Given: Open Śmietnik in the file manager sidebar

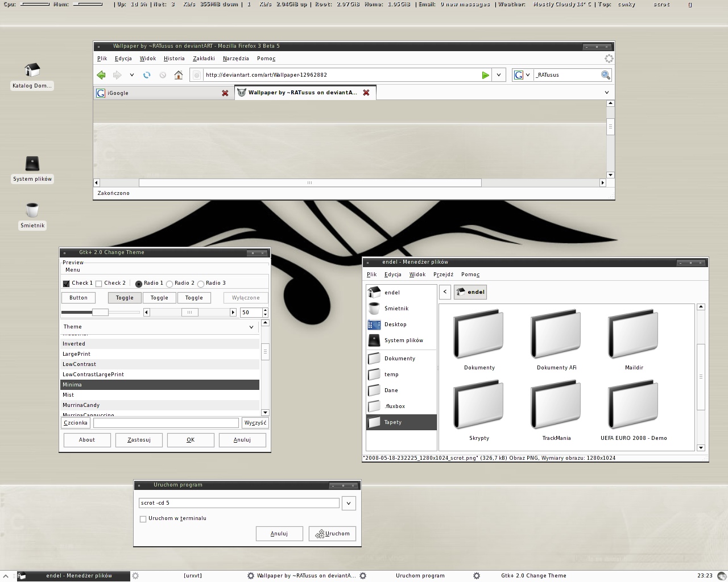Looking at the screenshot, I should coord(402,309).
